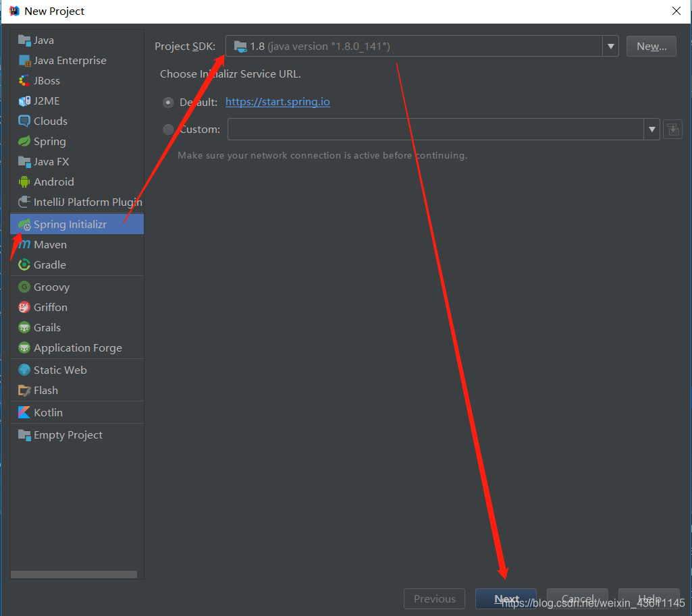Select the Application Forge label
Screen dimensions: 692x616
[78, 348]
